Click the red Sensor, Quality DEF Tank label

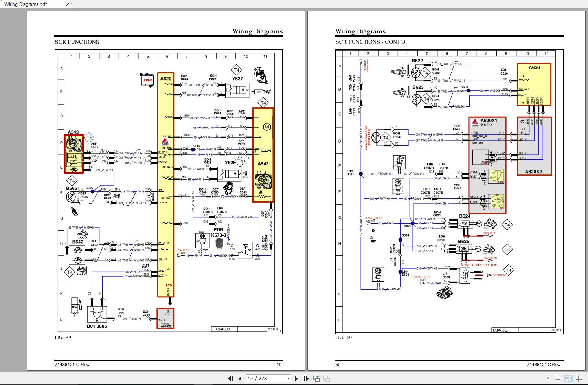479,265
